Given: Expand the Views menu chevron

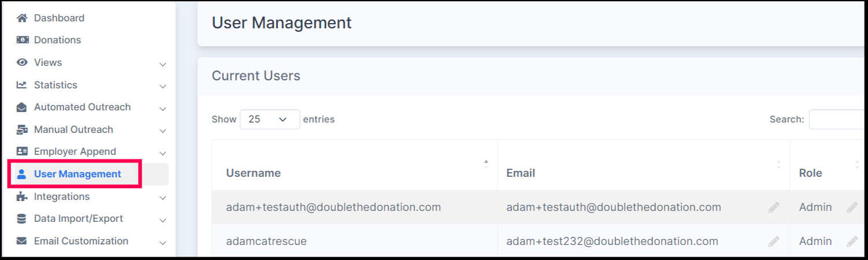Looking at the screenshot, I should [163, 64].
